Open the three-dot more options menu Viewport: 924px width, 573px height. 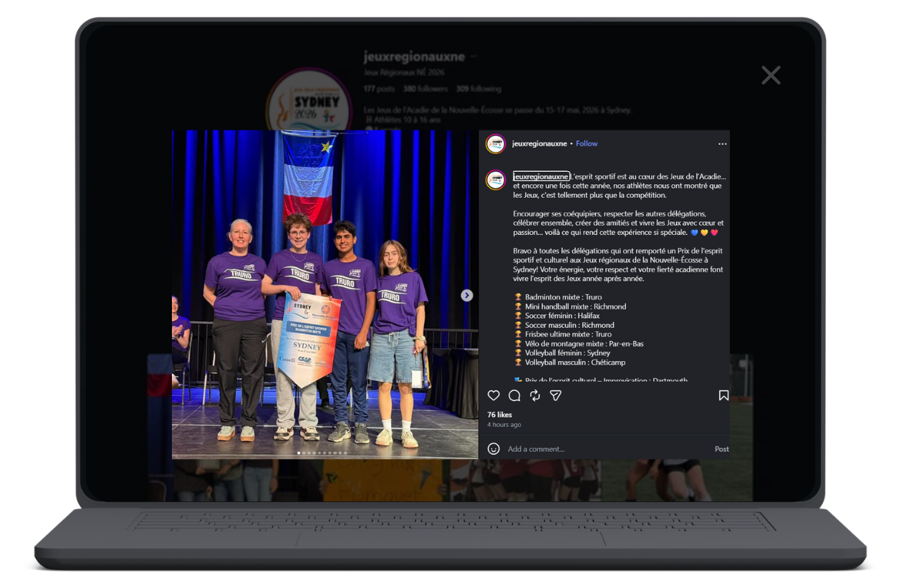click(x=722, y=144)
